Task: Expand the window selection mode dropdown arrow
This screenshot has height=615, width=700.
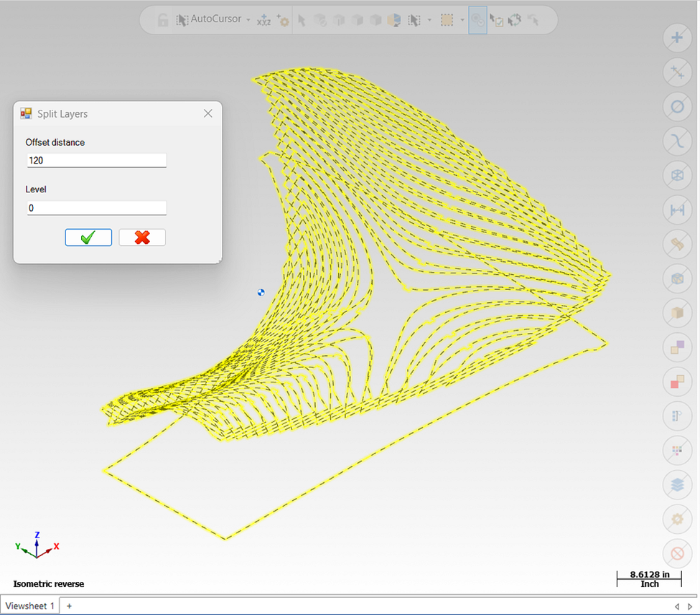Action: coord(462,20)
